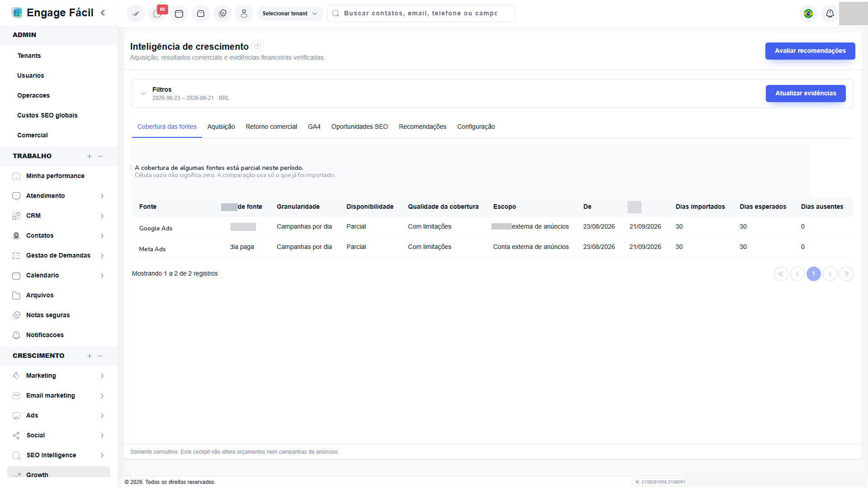
Task: Expand Gestao de Demandas submenu
Action: tap(59, 255)
